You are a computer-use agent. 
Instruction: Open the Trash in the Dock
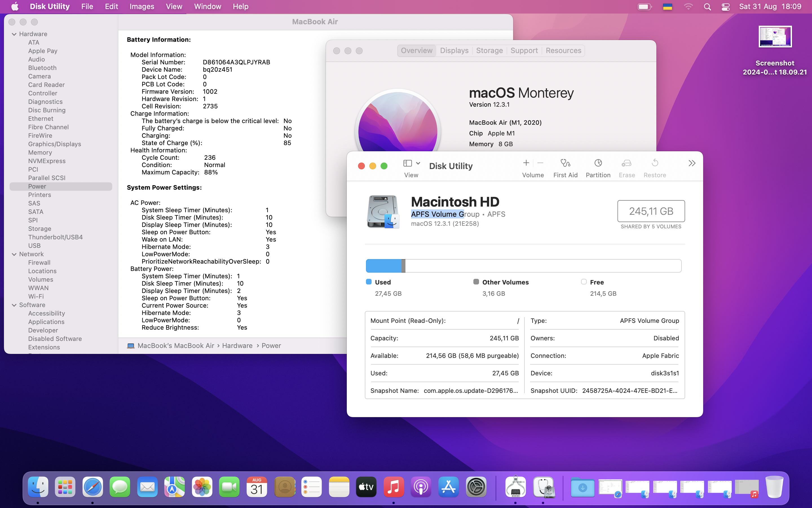[x=775, y=487]
